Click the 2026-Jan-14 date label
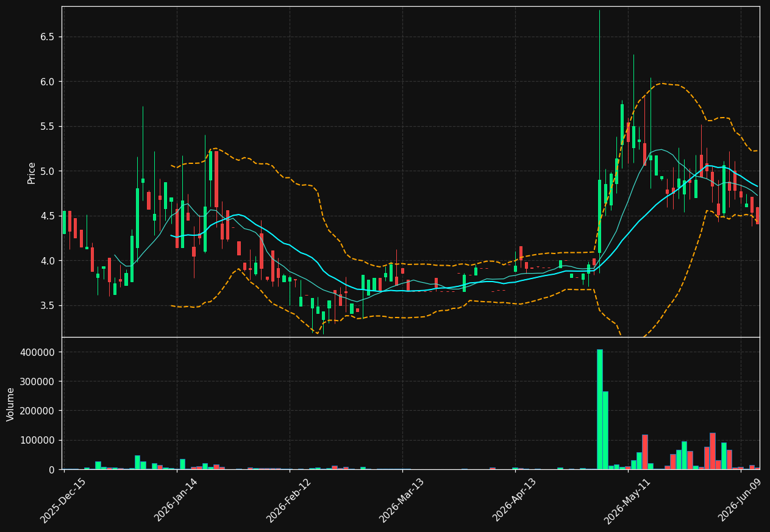The width and height of the screenshot is (770, 532). [176, 500]
